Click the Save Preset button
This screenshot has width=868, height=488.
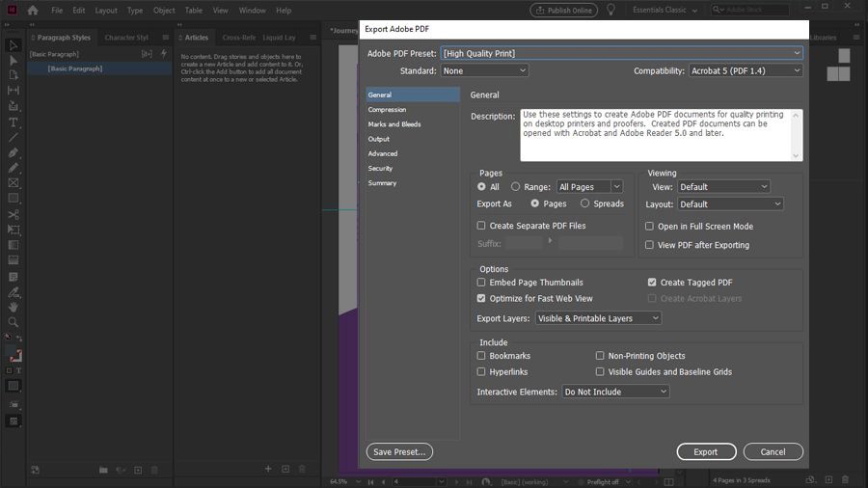pyautogui.click(x=399, y=451)
